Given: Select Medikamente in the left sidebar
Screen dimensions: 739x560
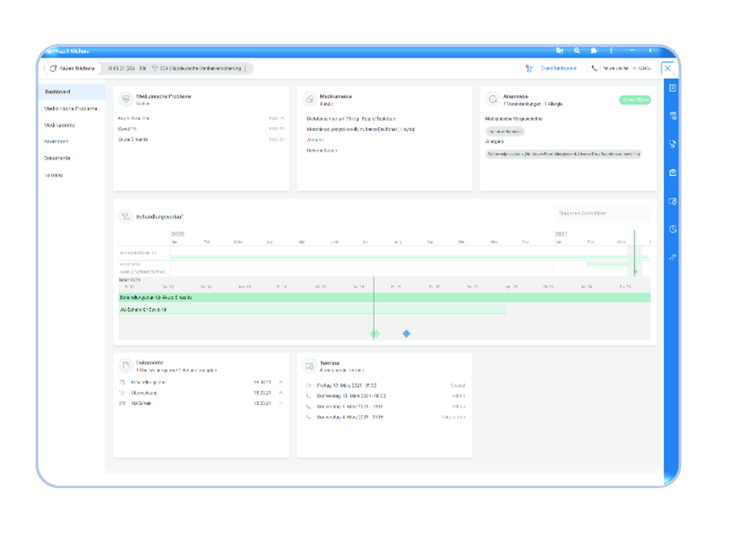Looking at the screenshot, I should coord(60,125).
